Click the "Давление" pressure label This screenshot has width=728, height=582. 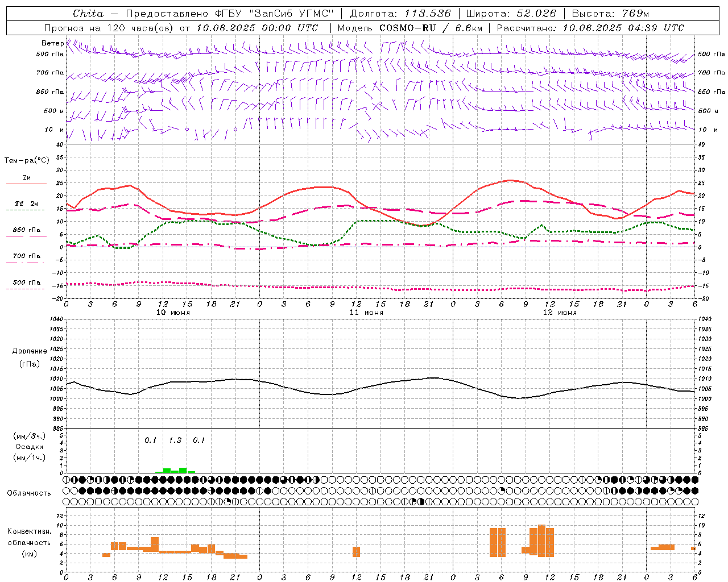pyautogui.click(x=30, y=351)
